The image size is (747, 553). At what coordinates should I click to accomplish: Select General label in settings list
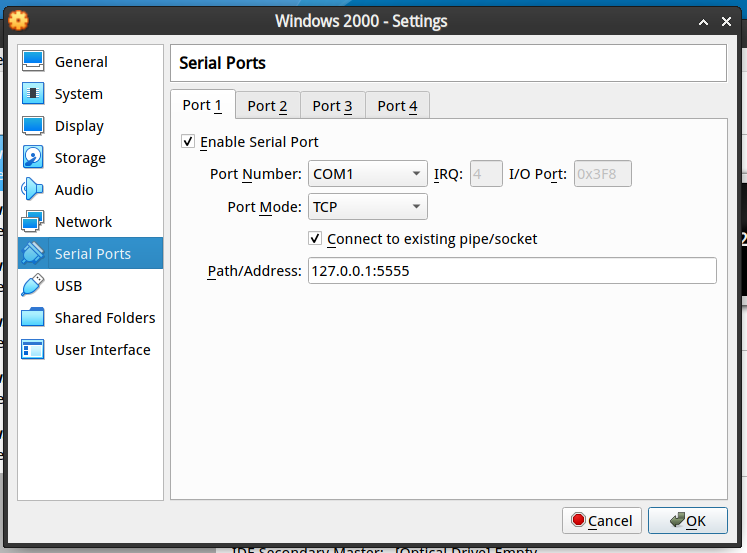81,62
